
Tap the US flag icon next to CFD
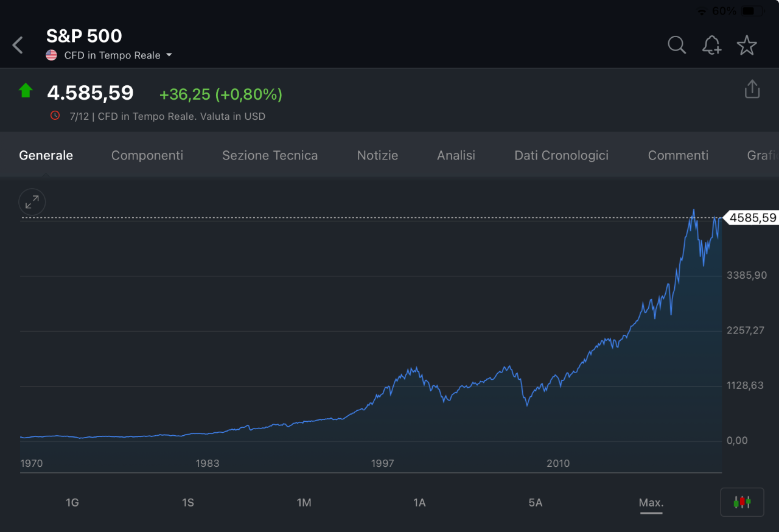[52, 55]
